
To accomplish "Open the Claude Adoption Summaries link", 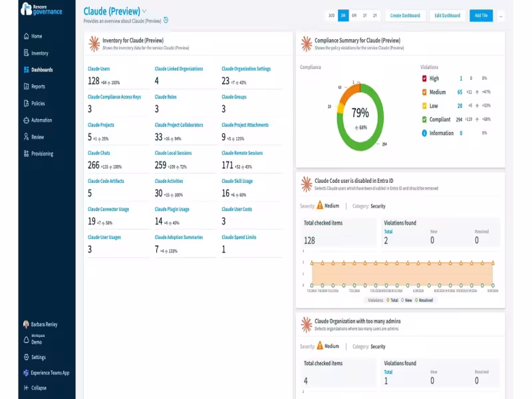I will coord(178,237).
